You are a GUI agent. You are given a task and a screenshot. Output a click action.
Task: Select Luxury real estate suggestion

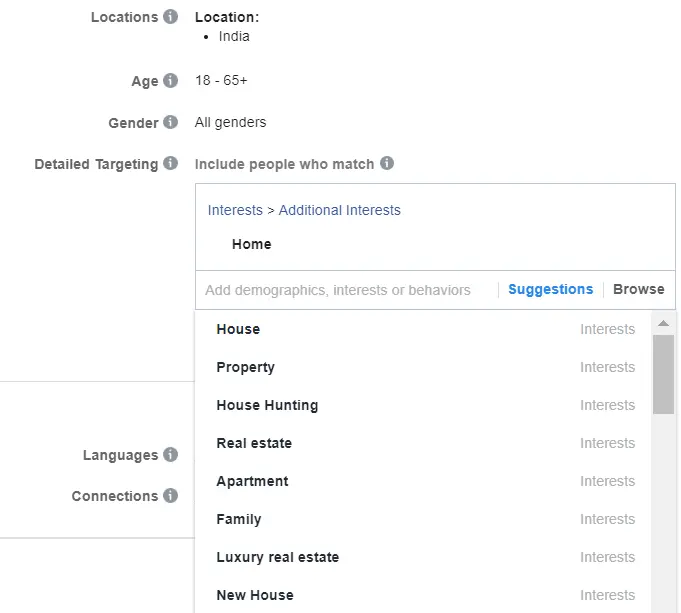(277, 557)
